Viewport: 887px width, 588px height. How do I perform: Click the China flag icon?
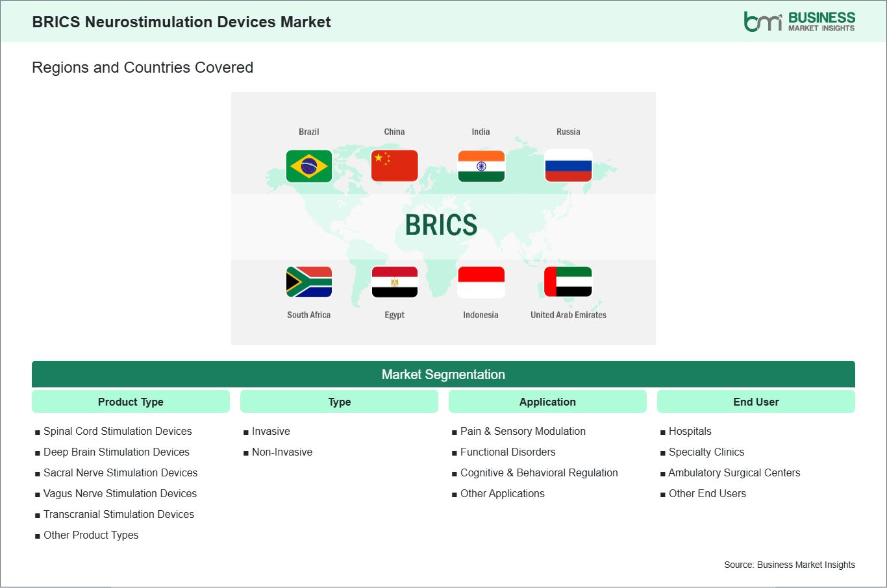click(395, 166)
